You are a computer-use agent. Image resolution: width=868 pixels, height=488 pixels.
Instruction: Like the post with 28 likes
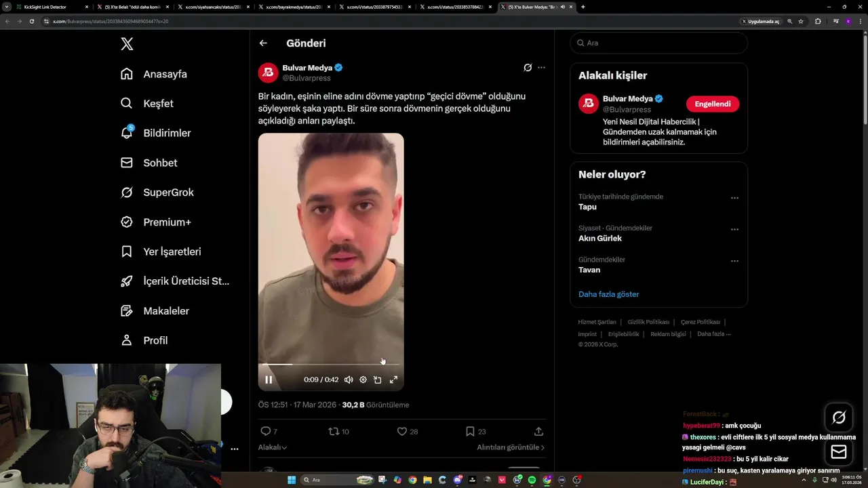pos(401,431)
